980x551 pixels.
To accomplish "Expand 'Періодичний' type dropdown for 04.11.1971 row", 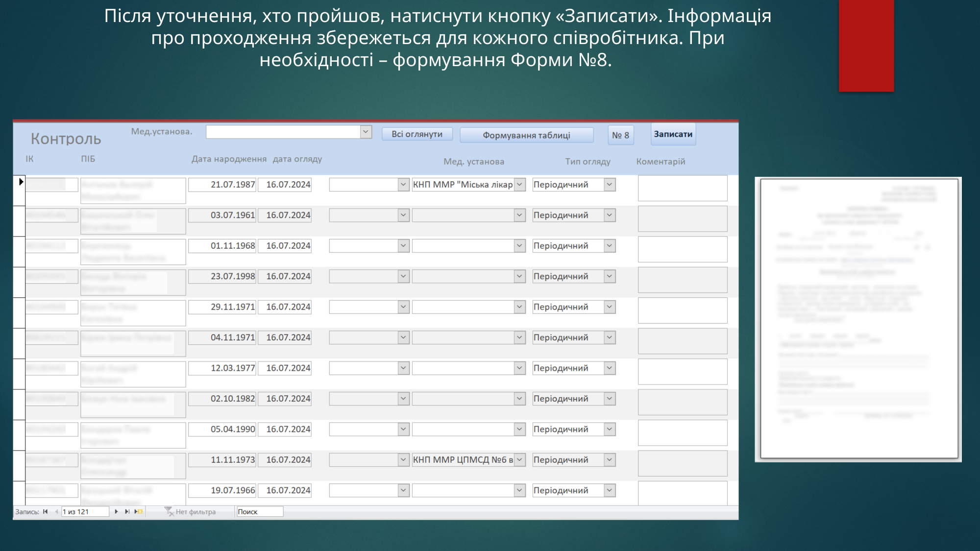I will [x=610, y=337].
